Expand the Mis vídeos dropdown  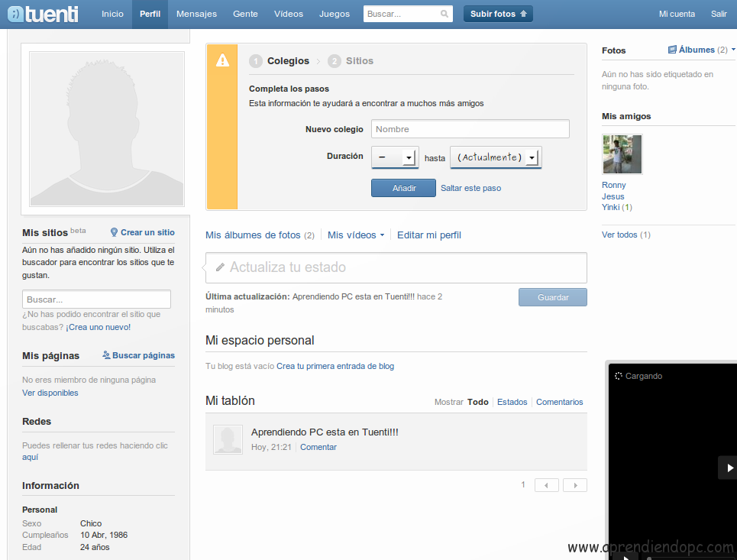382,235
